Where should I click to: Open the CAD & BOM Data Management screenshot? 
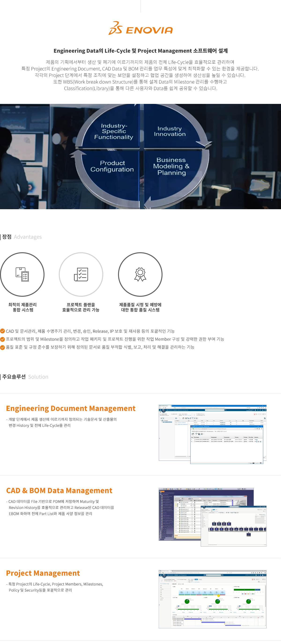coord(212,517)
